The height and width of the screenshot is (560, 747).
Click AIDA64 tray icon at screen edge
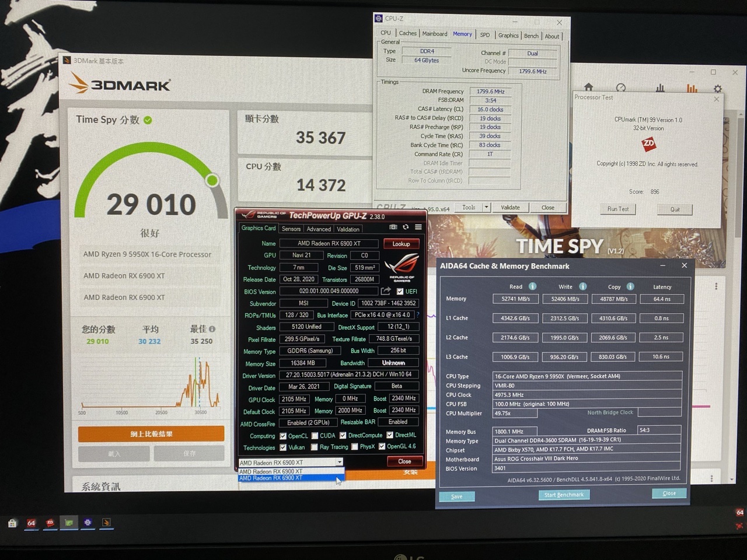click(740, 513)
